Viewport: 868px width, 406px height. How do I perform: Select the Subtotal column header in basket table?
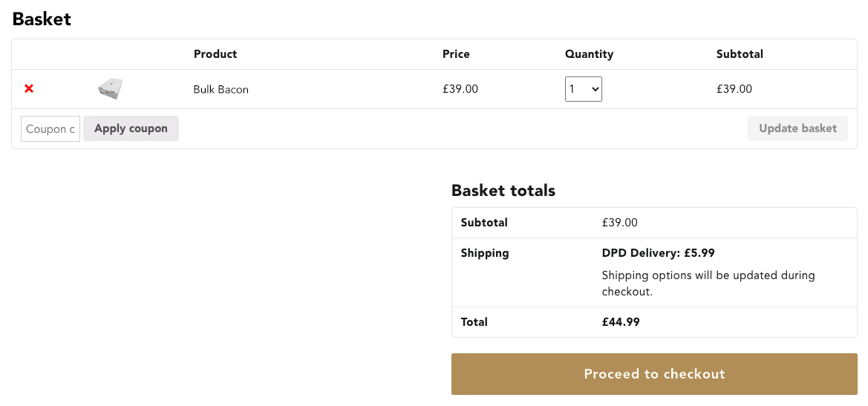740,54
